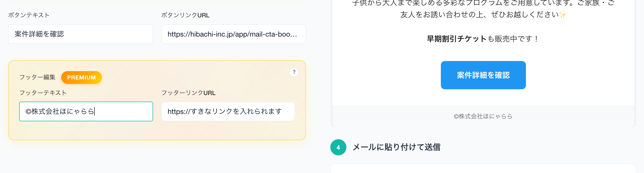Click the white card below step 4 heading
644x173 pixels.
point(483,169)
